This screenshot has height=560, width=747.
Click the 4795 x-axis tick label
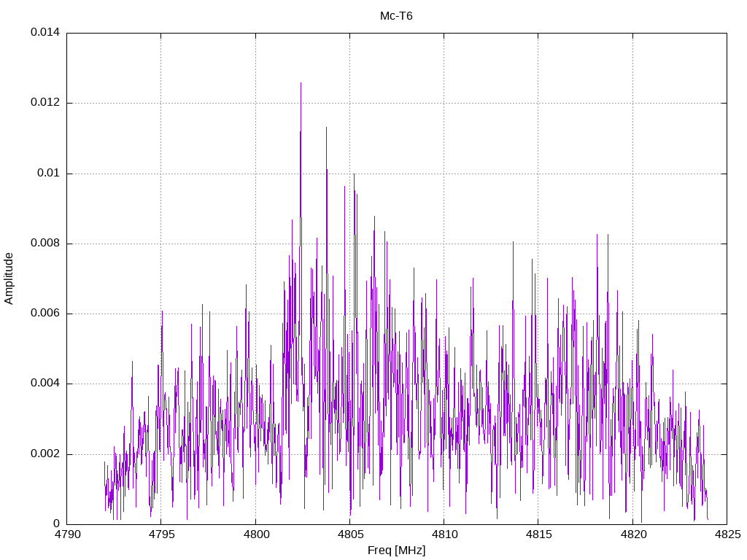pyautogui.click(x=161, y=534)
